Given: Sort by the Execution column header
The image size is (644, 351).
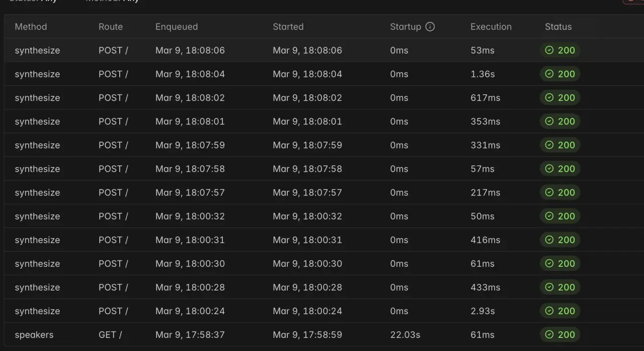Looking at the screenshot, I should point(491,27).
